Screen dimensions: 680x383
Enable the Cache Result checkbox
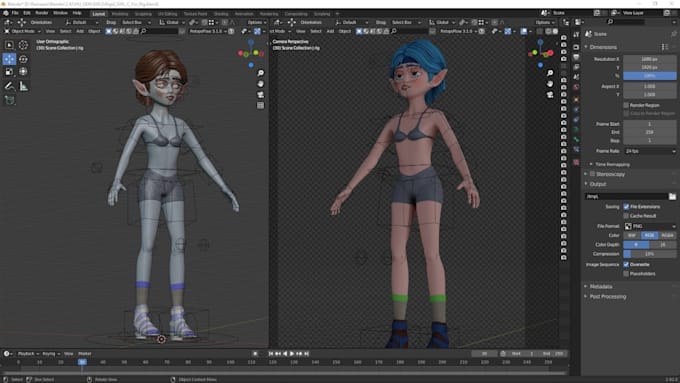[x=626, y=216]
